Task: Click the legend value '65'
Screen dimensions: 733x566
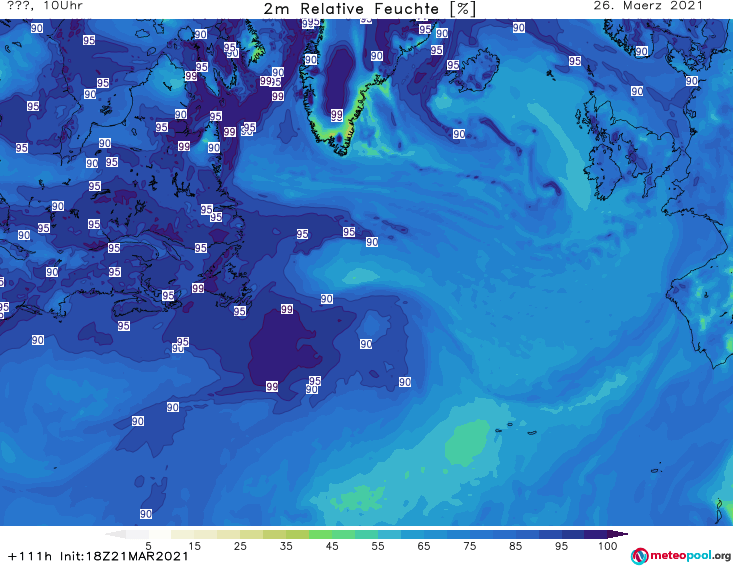Action: pos(424,546)
